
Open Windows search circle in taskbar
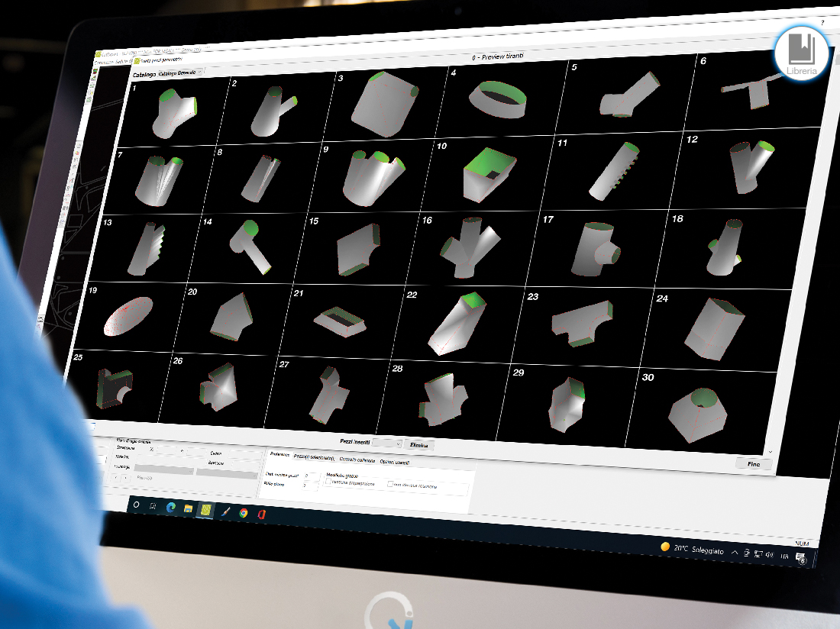tap(136, 505)
